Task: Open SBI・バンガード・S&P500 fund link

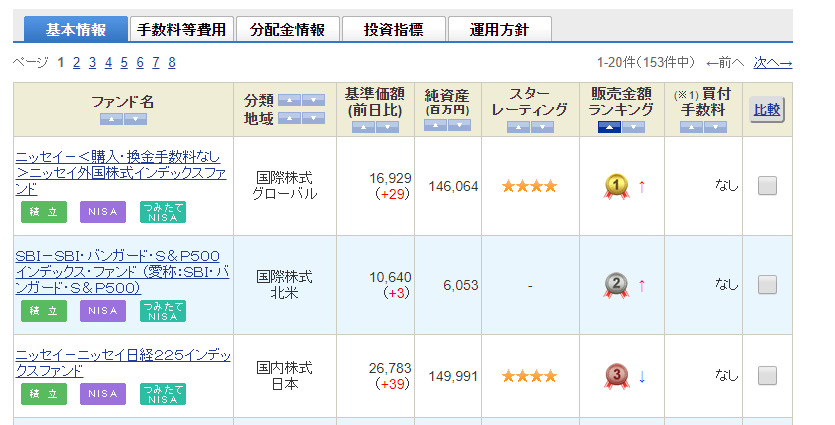Action: coord(122,272)
